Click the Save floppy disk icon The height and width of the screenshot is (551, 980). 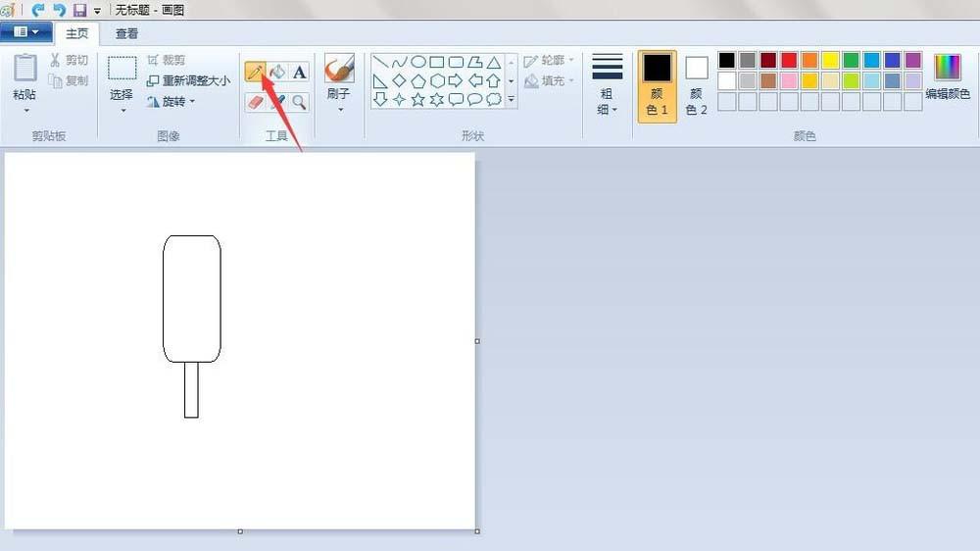click(80, 10)
